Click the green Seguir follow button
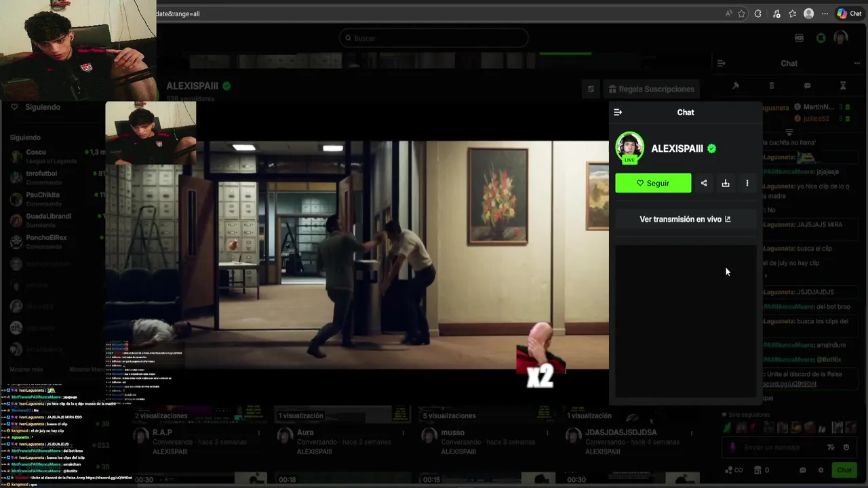Image resolution: width=868 pixels, height=488 pixels. coord(653,183)
